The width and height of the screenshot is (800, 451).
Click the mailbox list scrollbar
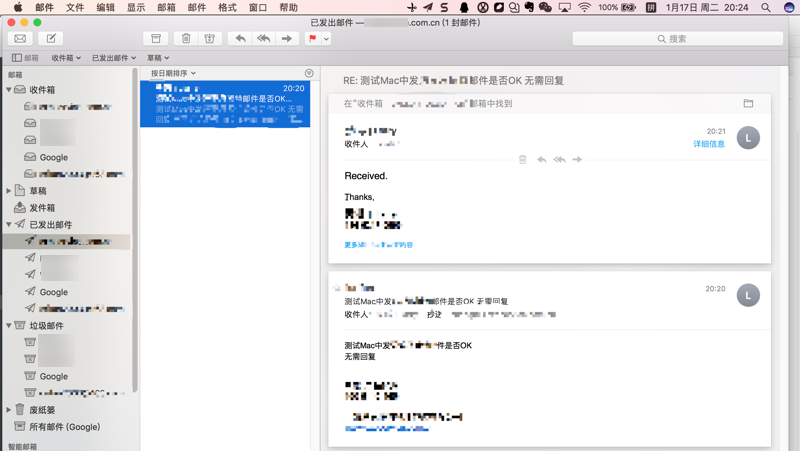[135, 230]
